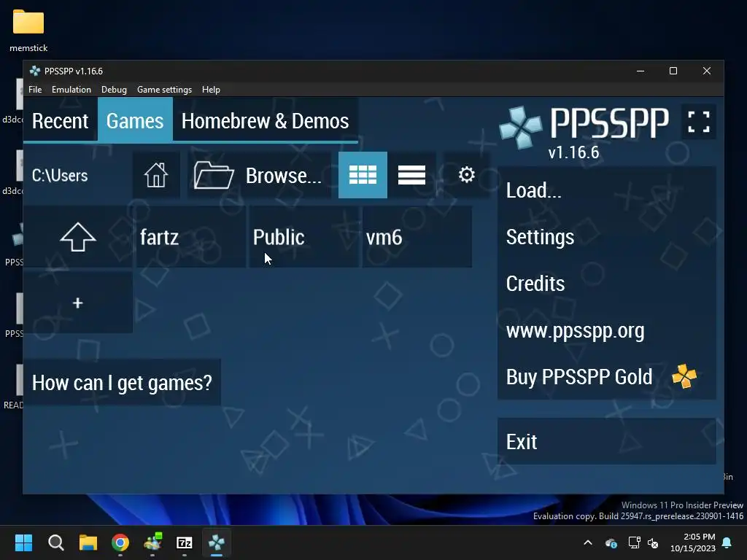
Task: Select the Games tab
Action: (135, 121)
